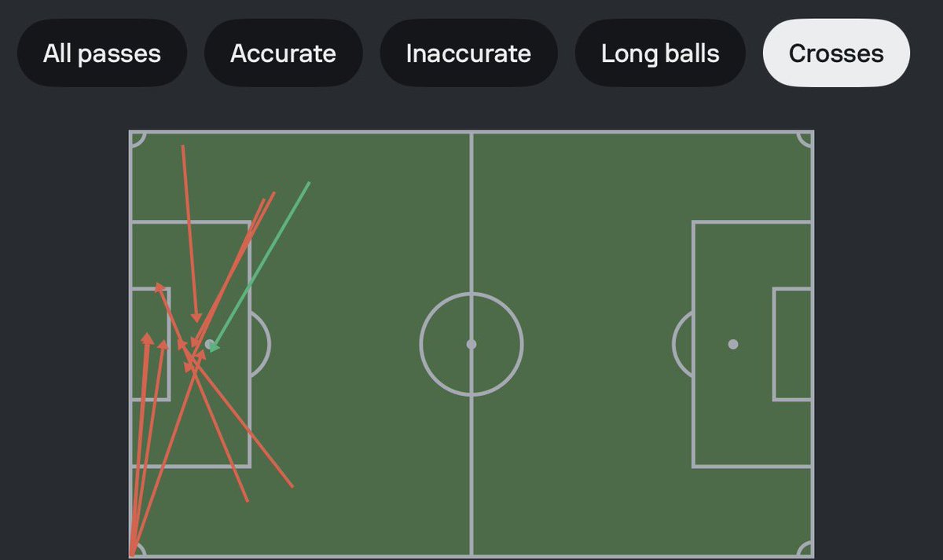Select the top-right corner arc
This screenshot has height=560, width=943.
pyautogui.click(x=805, y=139)
